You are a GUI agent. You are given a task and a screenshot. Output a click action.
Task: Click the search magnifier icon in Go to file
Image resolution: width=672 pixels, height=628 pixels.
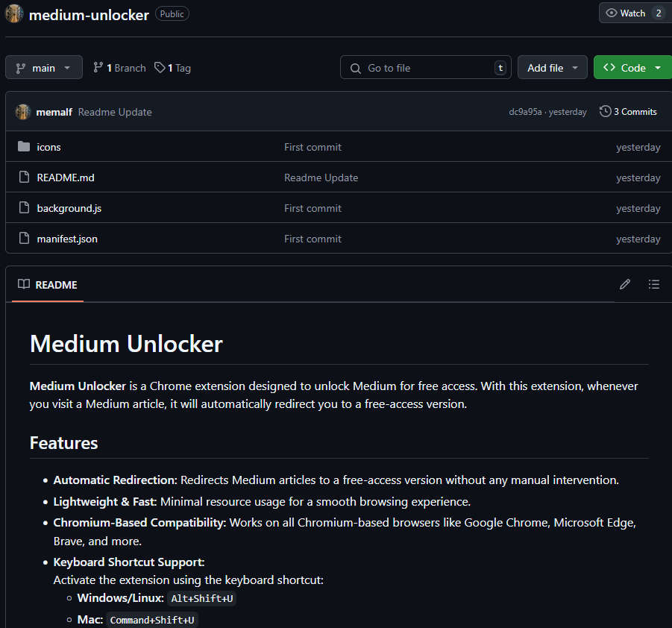click(x=355, y=68)
